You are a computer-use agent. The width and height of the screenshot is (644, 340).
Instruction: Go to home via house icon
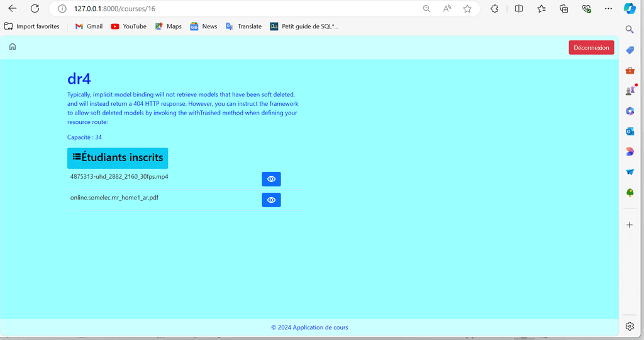coord(13,47)
